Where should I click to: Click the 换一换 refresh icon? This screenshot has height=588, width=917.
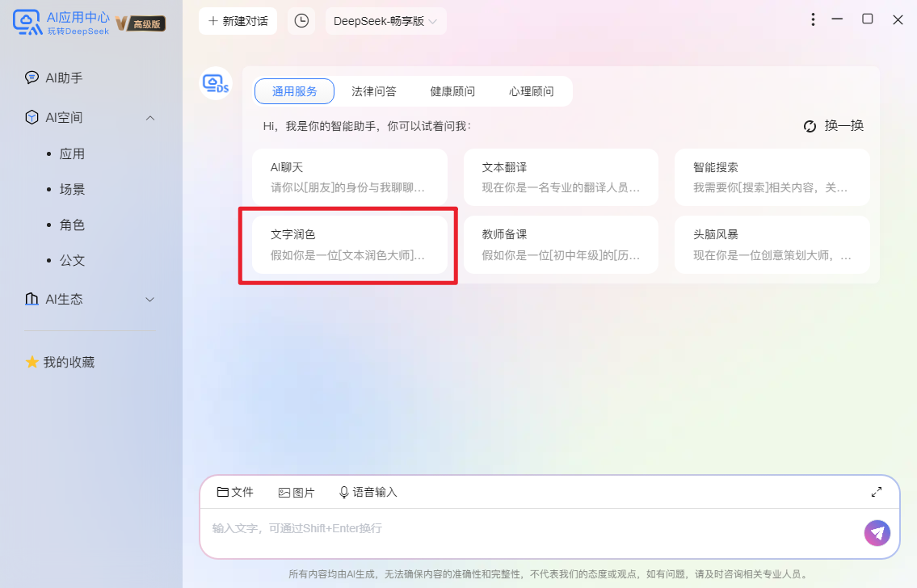pyautogui.click(x=810, y=126)
